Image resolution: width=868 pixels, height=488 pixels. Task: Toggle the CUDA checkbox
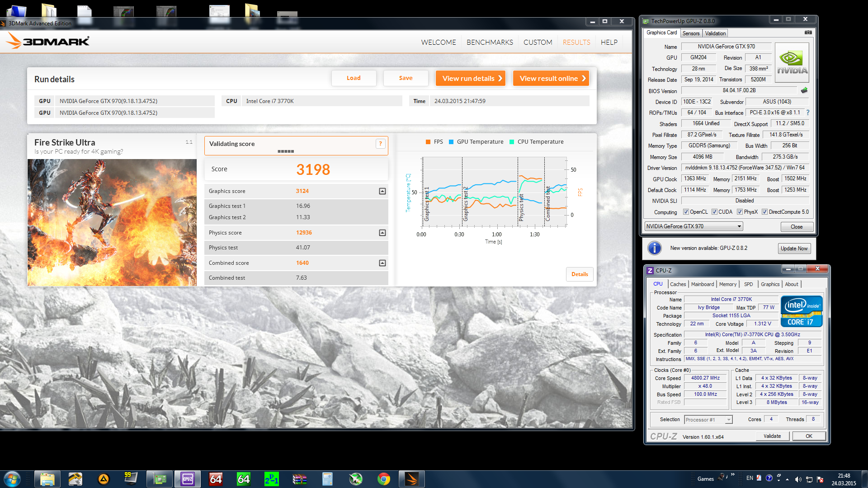[714, 212]
